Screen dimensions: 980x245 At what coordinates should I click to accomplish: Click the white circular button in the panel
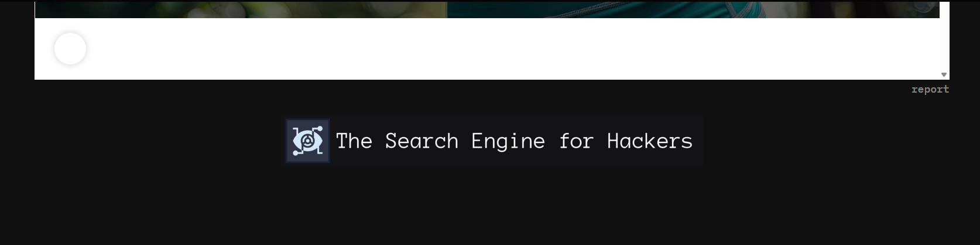70,49
